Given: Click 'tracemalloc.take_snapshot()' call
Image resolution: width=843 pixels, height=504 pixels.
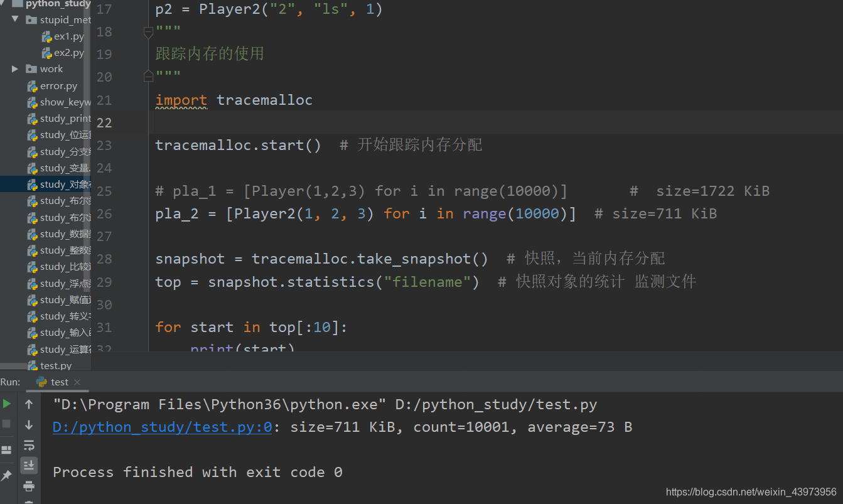Looking at the screenshot, I should [x=370, y=259].
